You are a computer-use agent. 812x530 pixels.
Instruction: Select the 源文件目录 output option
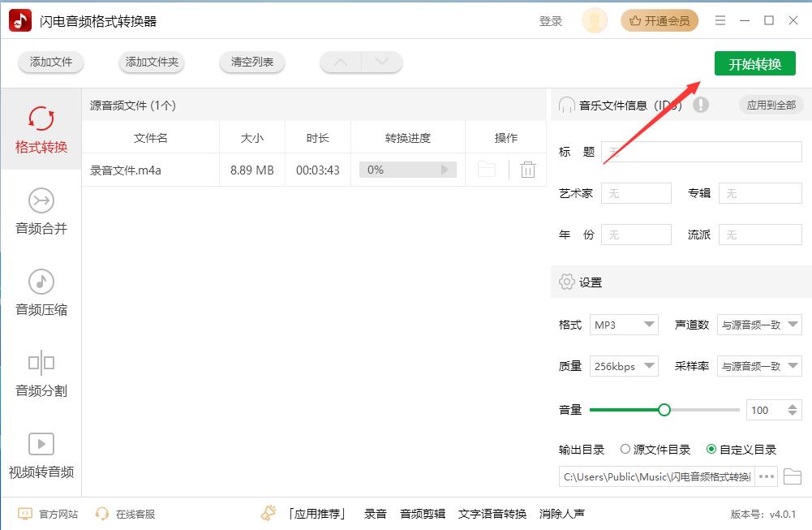625,449
